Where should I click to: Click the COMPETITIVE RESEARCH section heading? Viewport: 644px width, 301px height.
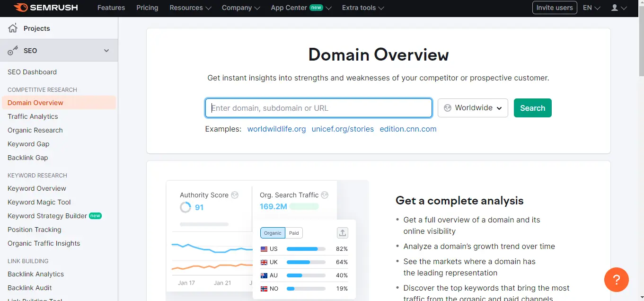[42, 89]
